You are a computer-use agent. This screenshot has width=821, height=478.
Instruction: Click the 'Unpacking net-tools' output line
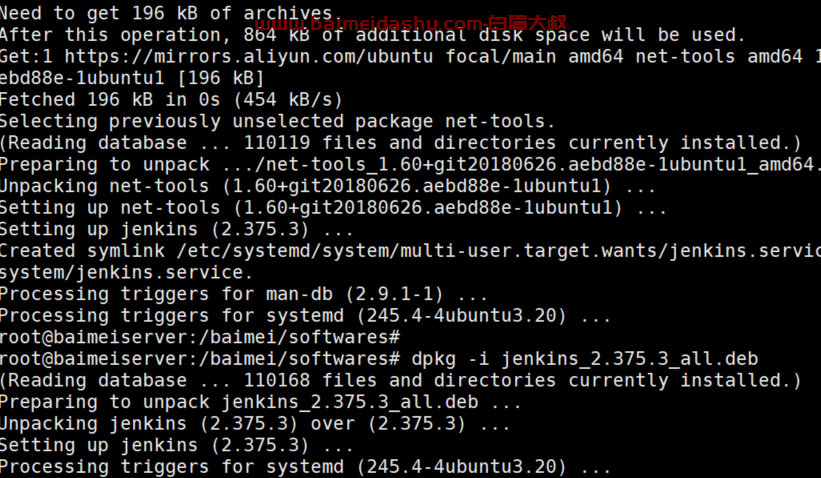tap(327, 186)
